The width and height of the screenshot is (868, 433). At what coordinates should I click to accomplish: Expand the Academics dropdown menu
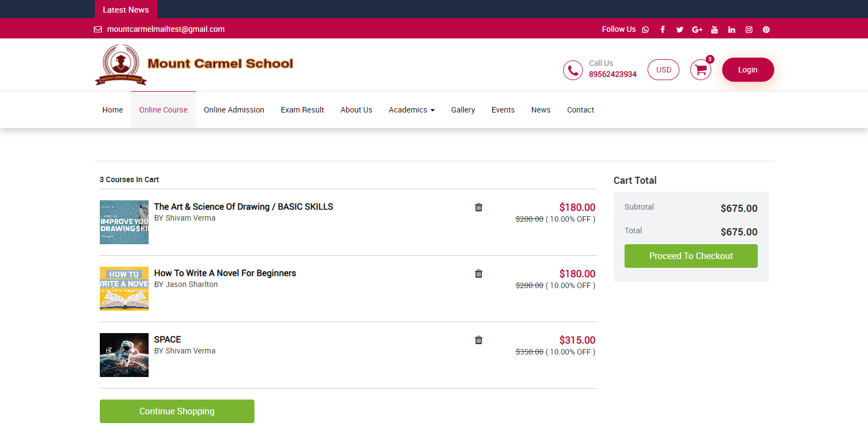[x=411, y=110]
